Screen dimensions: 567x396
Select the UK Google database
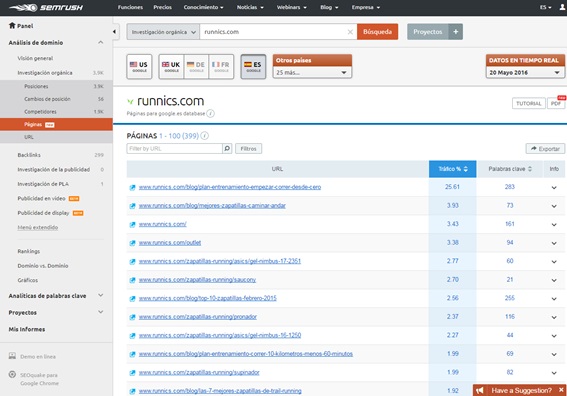click(x=171, y=66)
